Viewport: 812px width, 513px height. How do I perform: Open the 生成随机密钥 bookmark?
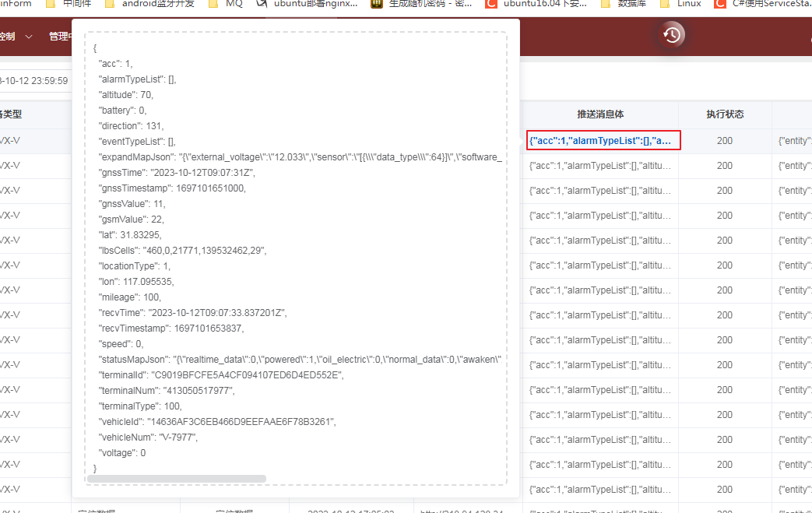coord(421,4)
